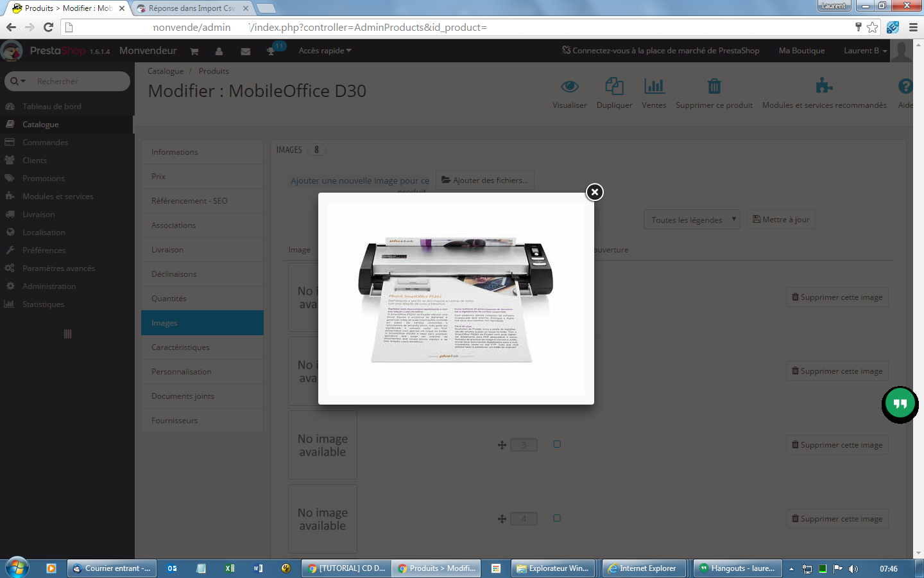Click Supprimer cette image for image 4
This screenshot has height=578, width=924.
[x=837, y=519]
